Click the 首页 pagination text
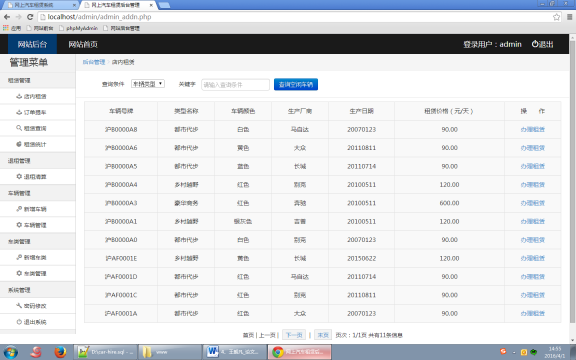The width and height of the screenshot is (576, 360). pos(248,335)
